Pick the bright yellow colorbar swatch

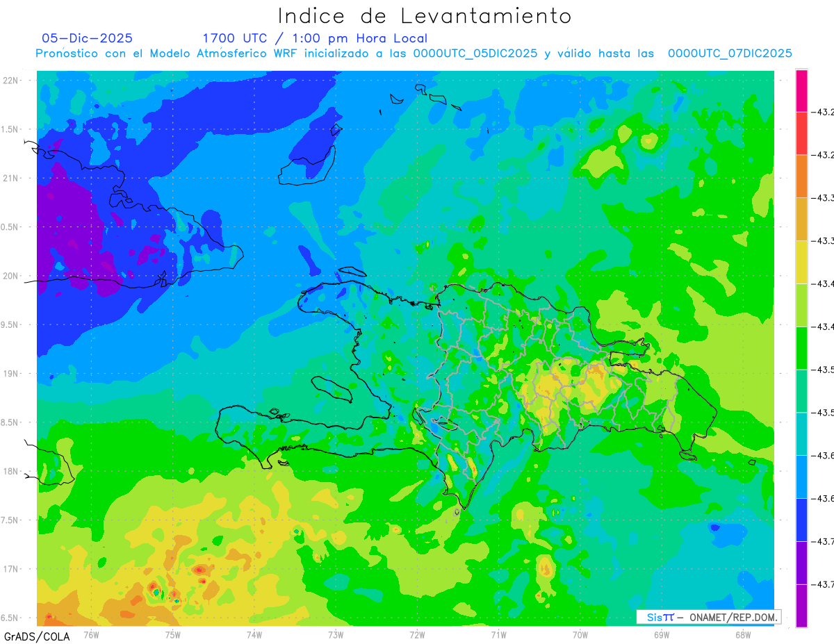(x=801, y=263)
